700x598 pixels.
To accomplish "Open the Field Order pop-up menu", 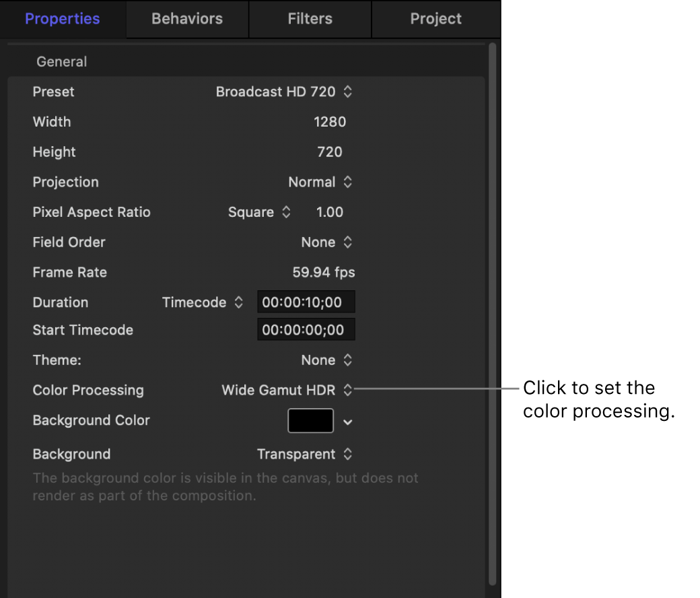I will coord(326,242).
